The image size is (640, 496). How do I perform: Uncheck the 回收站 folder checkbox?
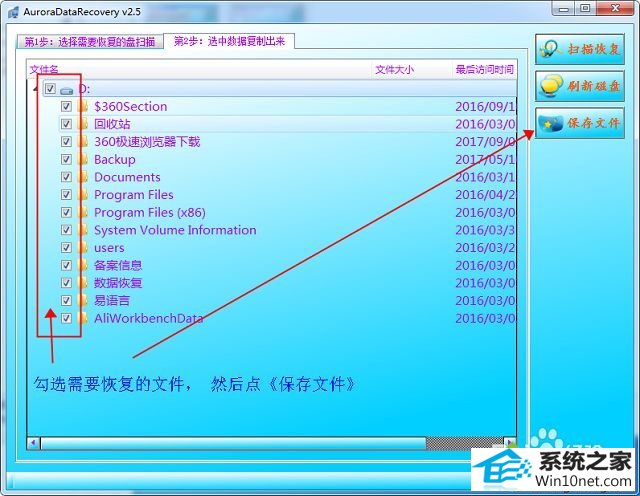[x=66, y=124]
